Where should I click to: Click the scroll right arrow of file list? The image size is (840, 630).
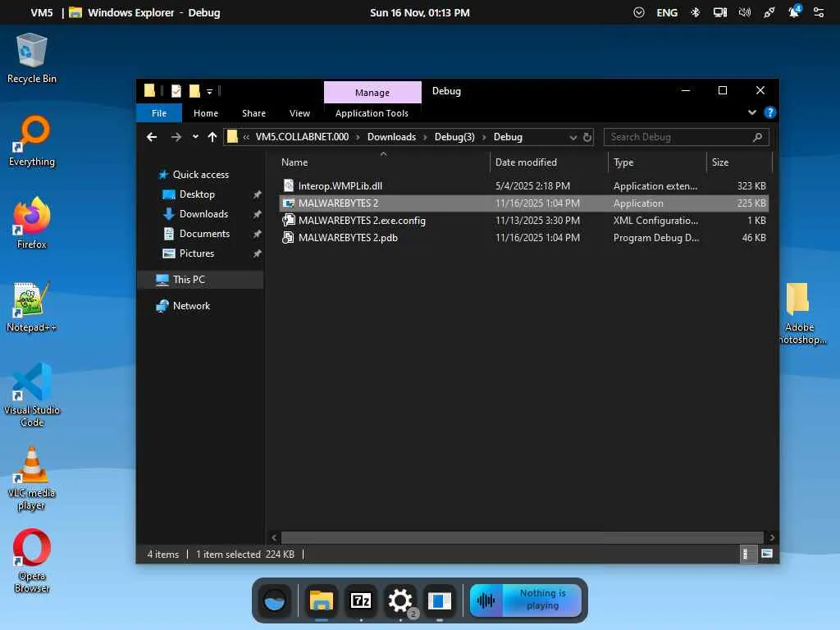pyautogui.click(x=771, y=537)
